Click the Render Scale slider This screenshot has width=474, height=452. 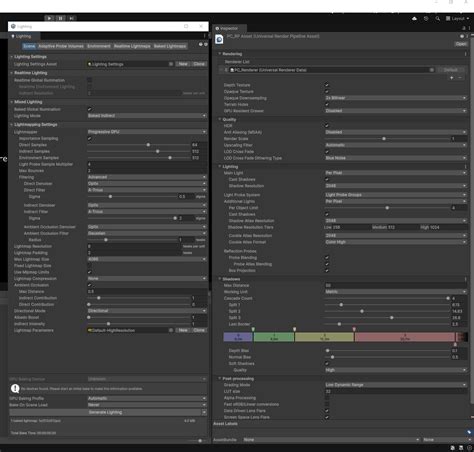pos(387,139)
